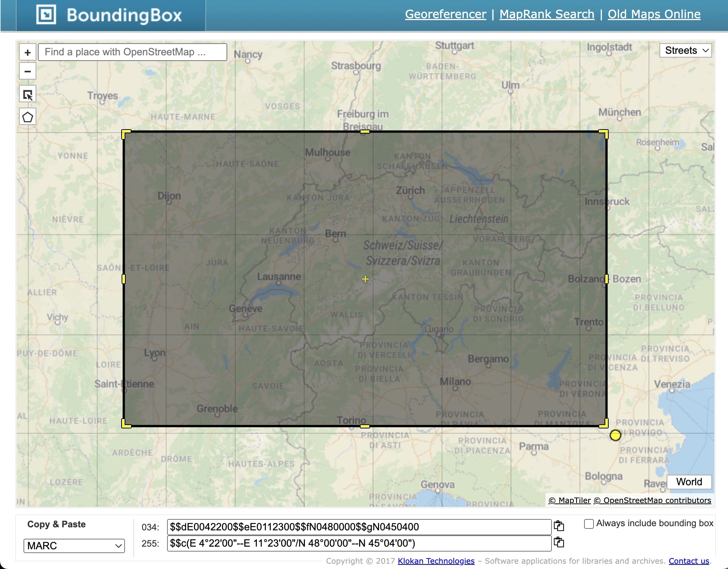Screen dimensions: 728x569
Task: Open the MapRank Search link
Action: (547, 14)
